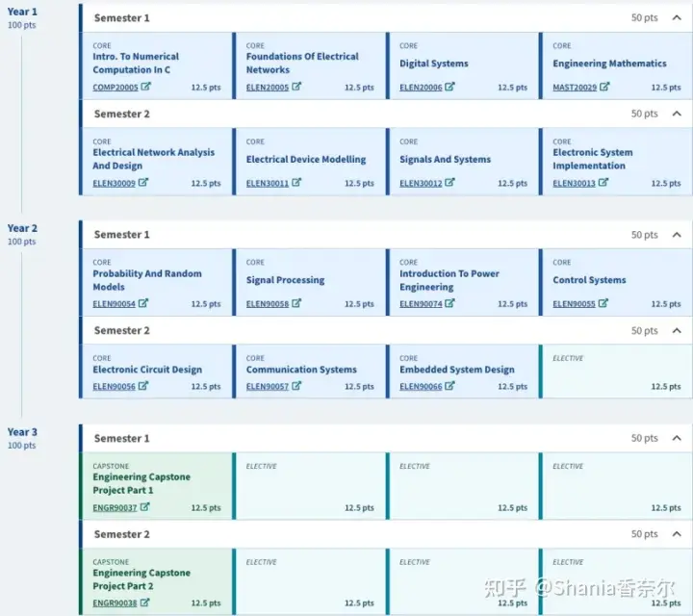The height and width of the screenshot is (616, 693).
Task: Open external link icon beside COMP20005
Action: pos(146,87)
